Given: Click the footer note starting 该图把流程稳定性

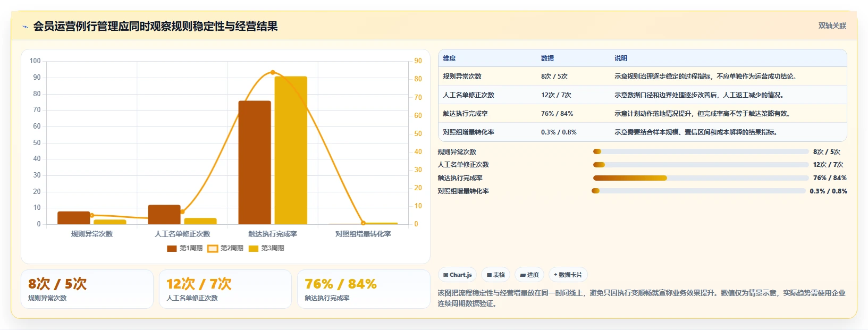Looking at the screenshot, I should pyautogui.click(x=642, y=298).
